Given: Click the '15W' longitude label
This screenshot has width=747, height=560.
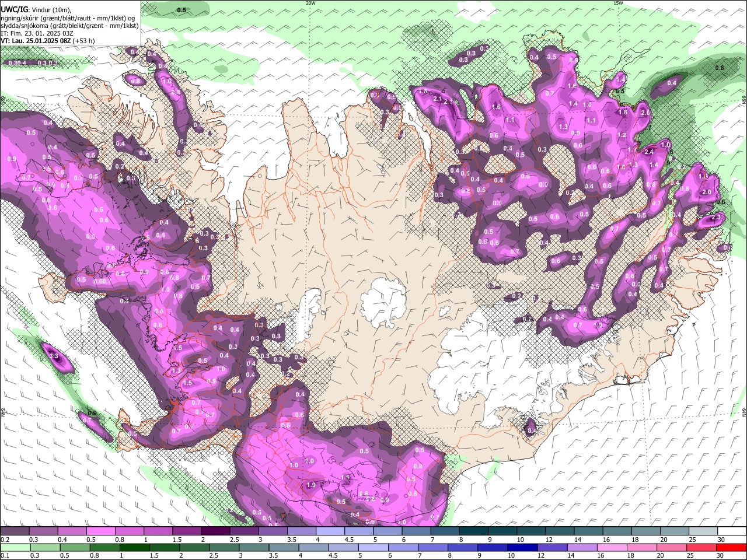Looking at the screenshot, I should point(618,3).
